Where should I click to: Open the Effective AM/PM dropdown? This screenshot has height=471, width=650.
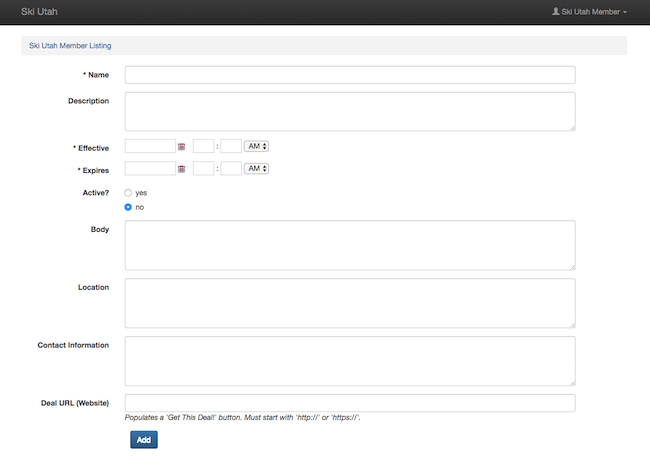tap(257, 146)
